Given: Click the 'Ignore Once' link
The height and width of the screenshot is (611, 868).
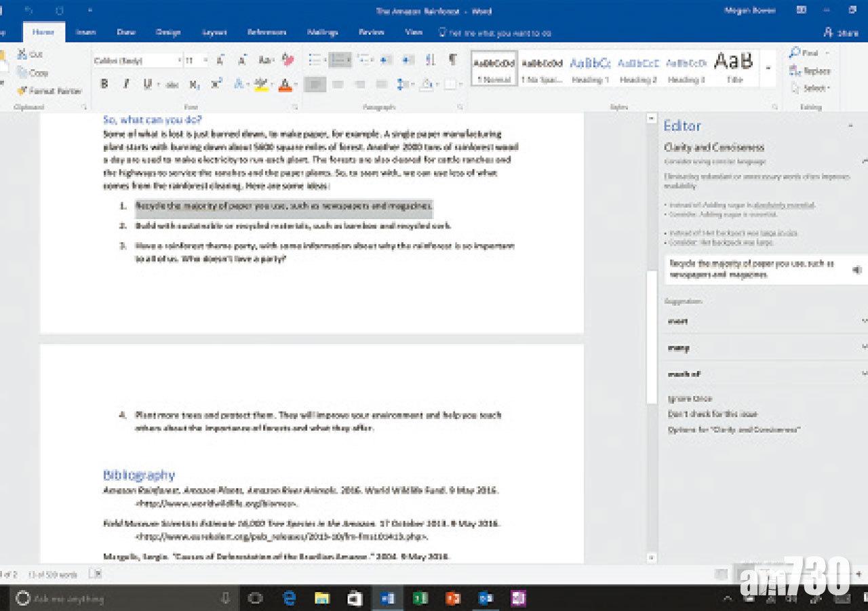Looking at the screenshot, I should (x=690, y=399).
